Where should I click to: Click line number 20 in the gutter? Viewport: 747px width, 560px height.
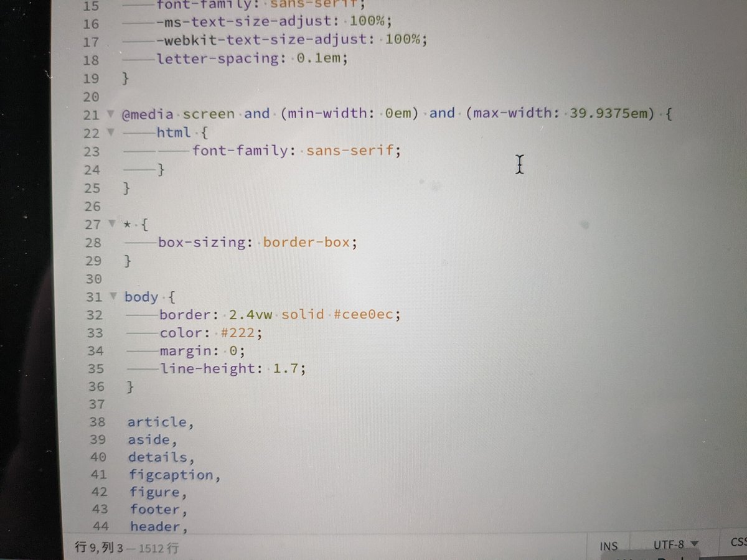(x=90, y=96)
